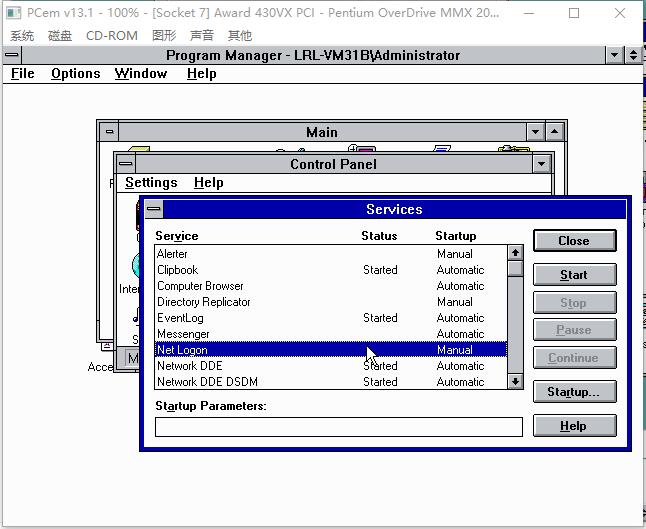Click Program Manager restore/maximize arrows button
Image resolution: width=646 pixels, height=529 pixels.
tap(634, 55)
